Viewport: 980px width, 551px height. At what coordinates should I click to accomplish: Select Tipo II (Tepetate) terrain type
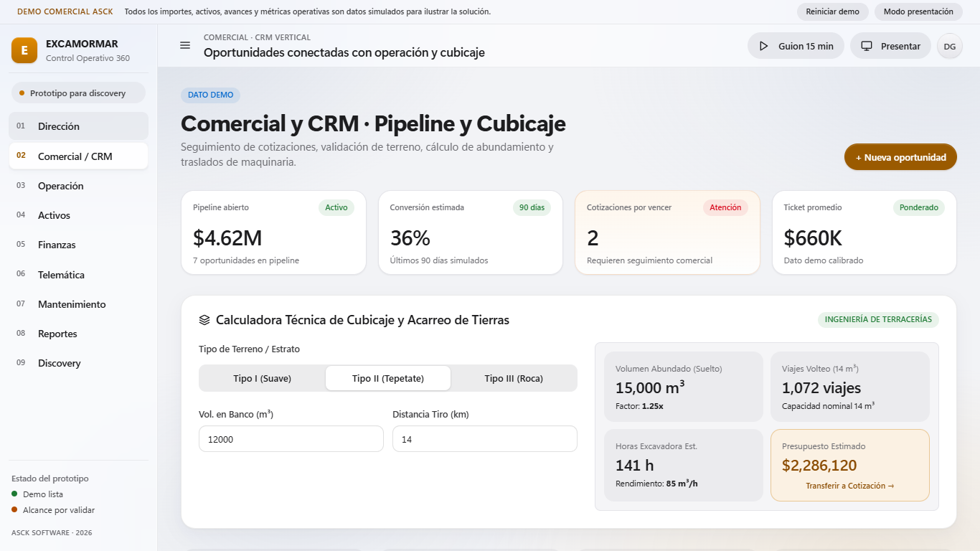pos(388,378)
